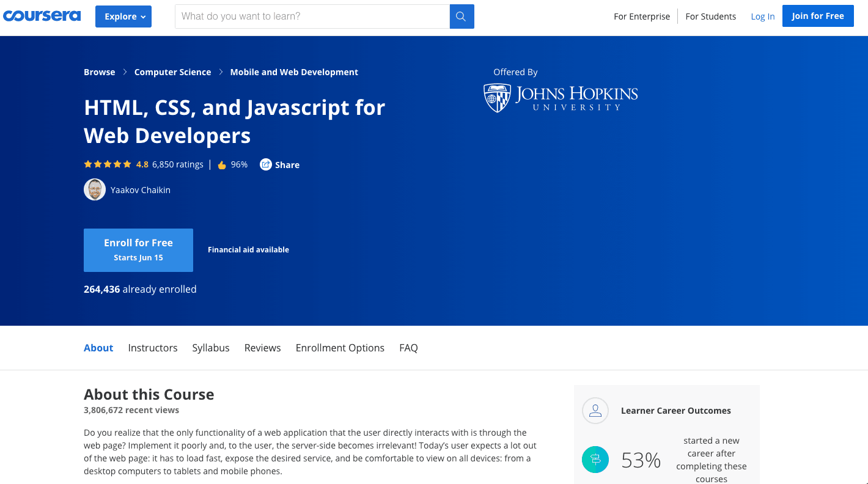Image resolution: width=868 pixels, height=484 pixels.
Task: Click the Learner Career Outcomes heading
Action: pos(676,411)
